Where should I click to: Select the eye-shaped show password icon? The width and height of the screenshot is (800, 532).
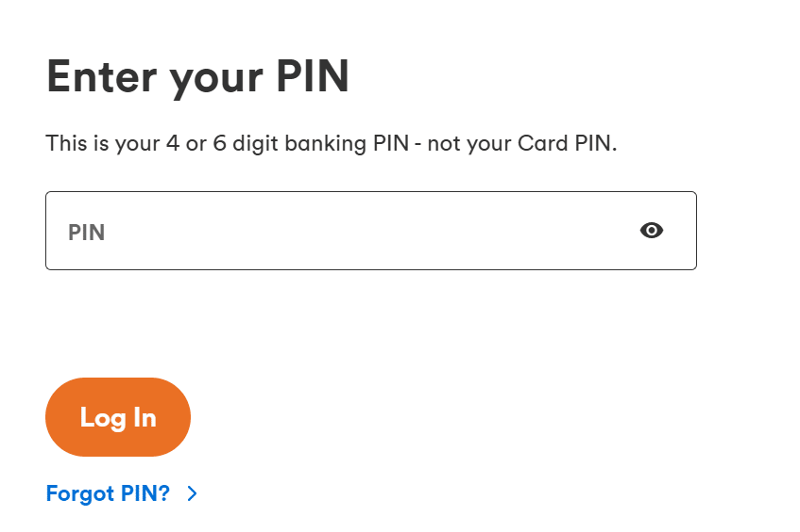point(651,231)
